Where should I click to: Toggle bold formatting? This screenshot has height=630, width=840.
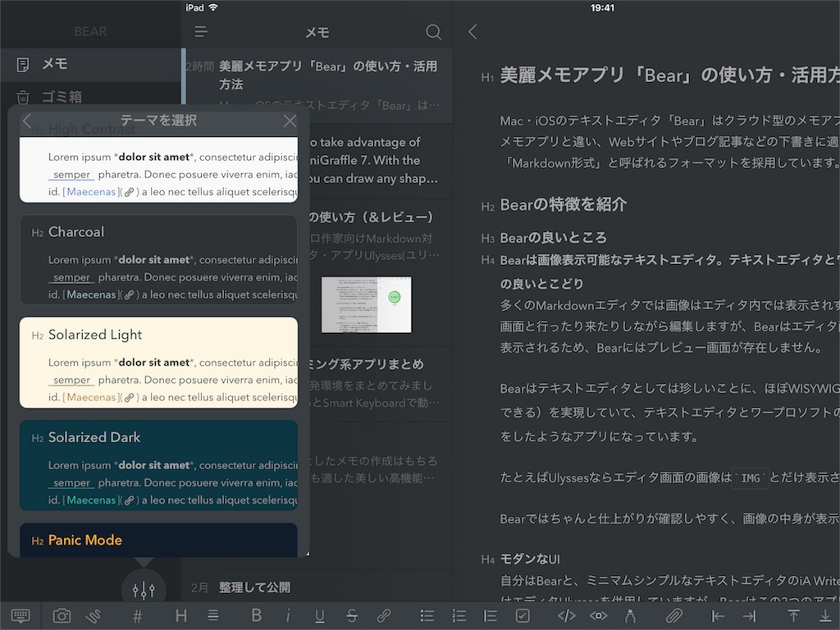[x=256, y=615]
